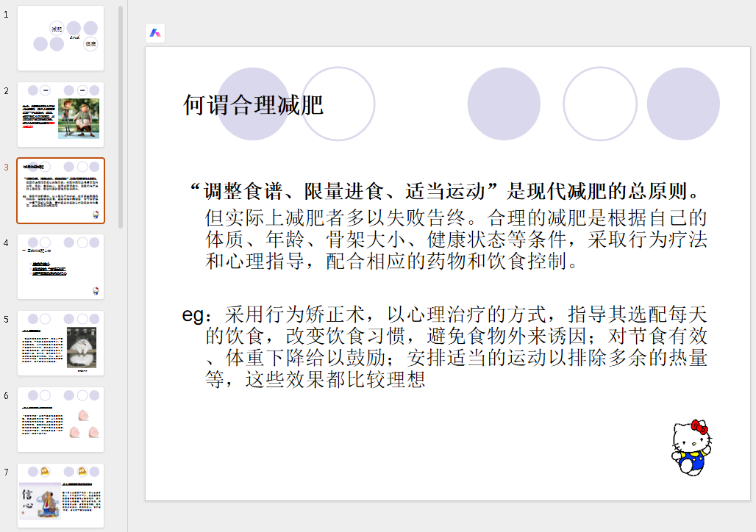
Task: Select slide 1 thumbnail showing circles design
Action: coord(60,37)
